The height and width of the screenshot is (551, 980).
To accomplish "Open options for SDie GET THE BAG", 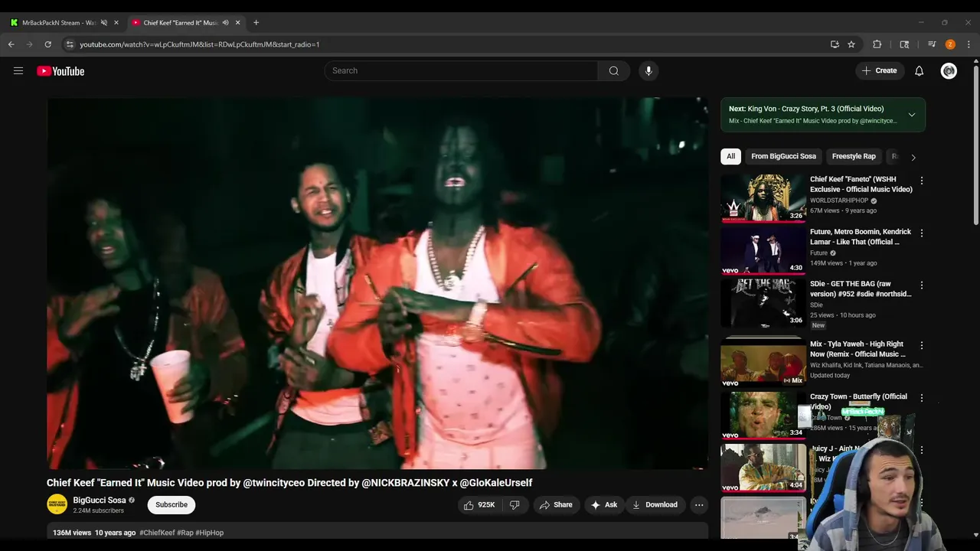I will 922,285.
